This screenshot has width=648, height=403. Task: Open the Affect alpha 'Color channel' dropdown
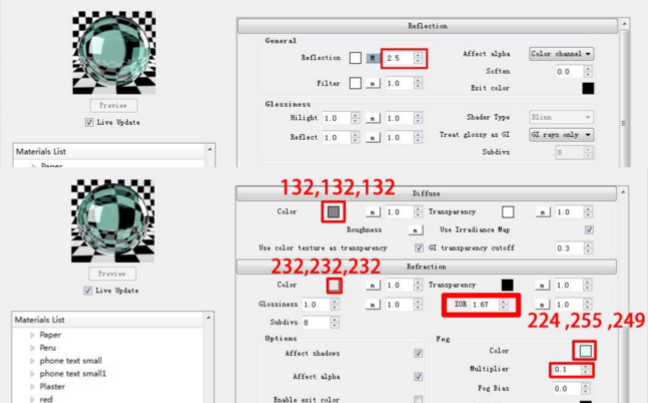pyautogui.click(x=561, y=54)
